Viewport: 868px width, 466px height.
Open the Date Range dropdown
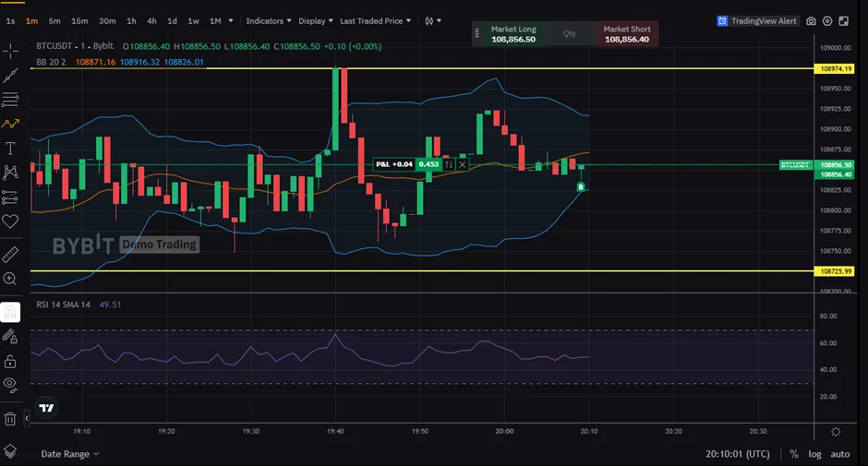point(70,454)
